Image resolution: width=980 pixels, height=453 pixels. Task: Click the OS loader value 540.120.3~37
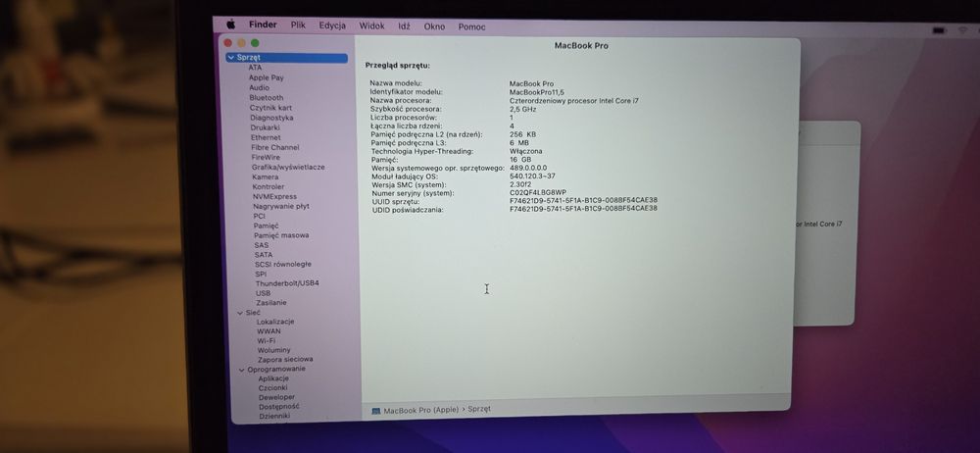[532, 176]
